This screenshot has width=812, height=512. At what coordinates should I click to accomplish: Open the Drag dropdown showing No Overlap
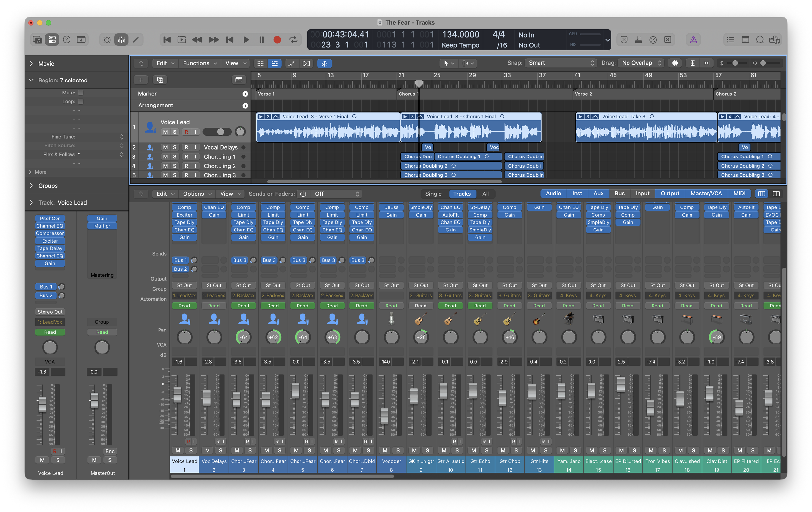pyautogui.click(x=640, y=63)
